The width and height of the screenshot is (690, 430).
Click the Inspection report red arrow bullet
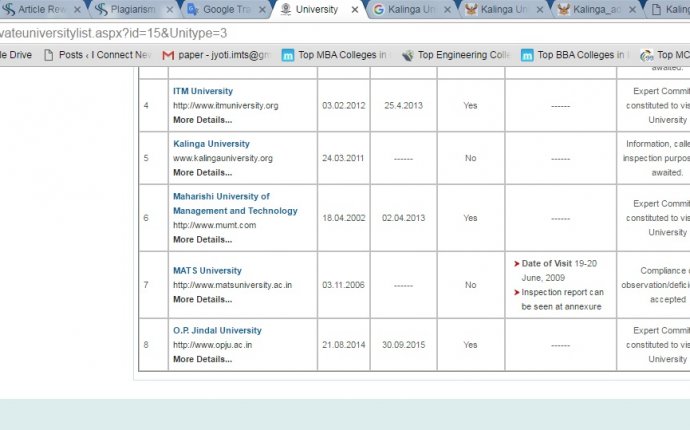pyautogui.click(x=517, y=292)
